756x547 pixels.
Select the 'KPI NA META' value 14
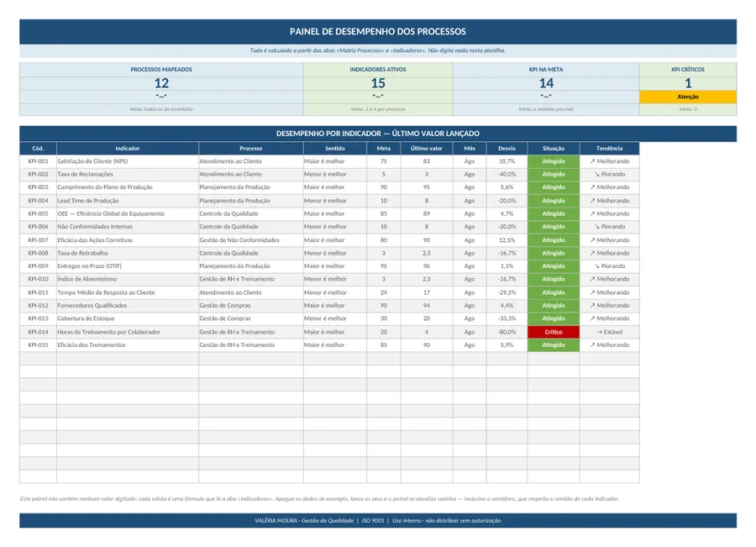pos(546,83)
